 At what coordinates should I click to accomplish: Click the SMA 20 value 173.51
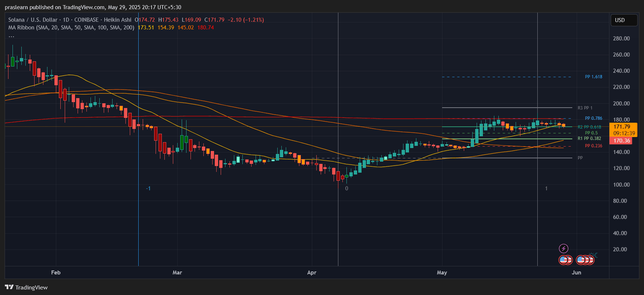click(146, 28)
